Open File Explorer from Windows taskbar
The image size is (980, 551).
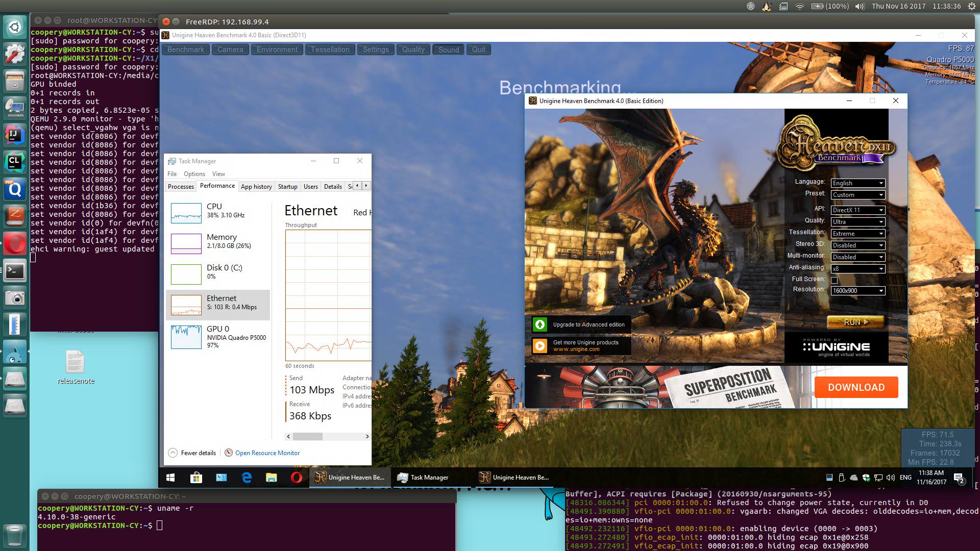pyautogui.click(x=271, y=478)
